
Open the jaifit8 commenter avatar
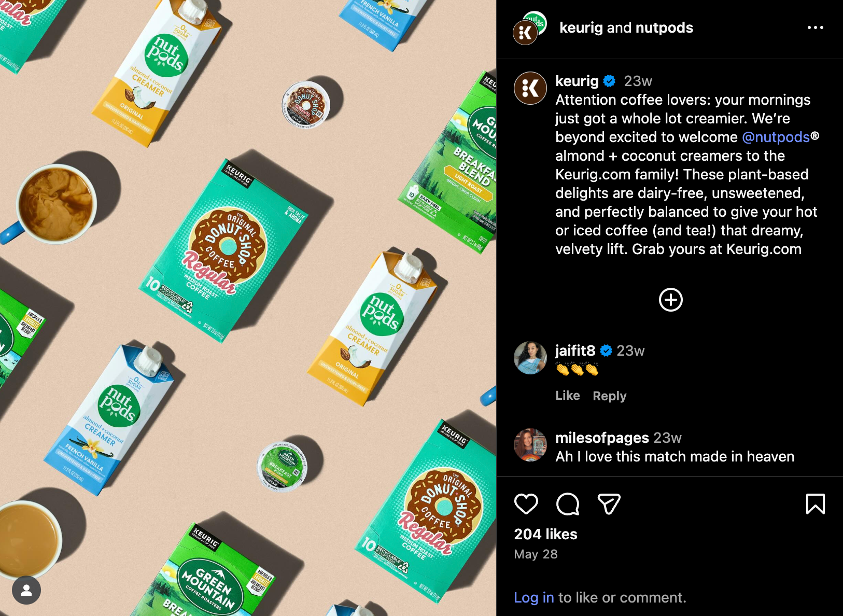tap(530, 358)
